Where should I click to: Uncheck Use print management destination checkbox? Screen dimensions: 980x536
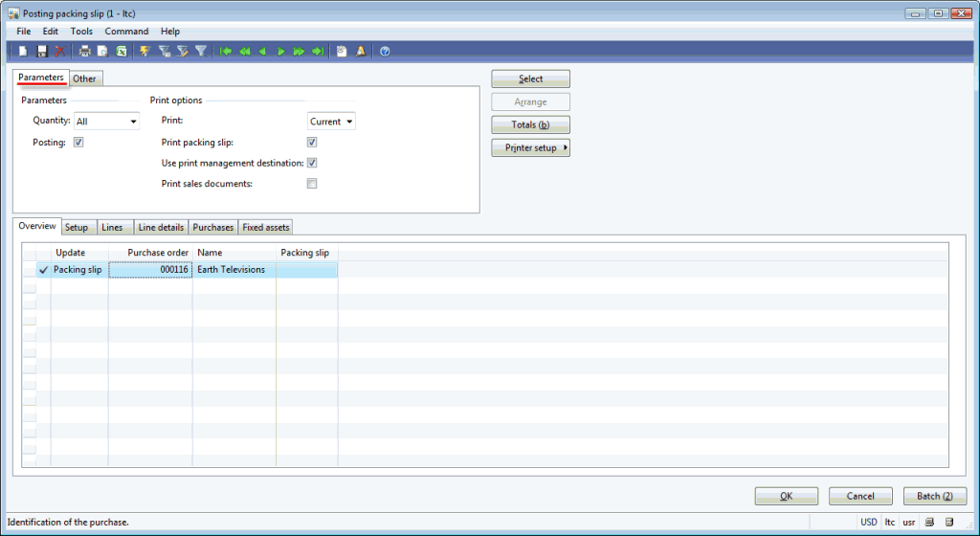(312, 163)
